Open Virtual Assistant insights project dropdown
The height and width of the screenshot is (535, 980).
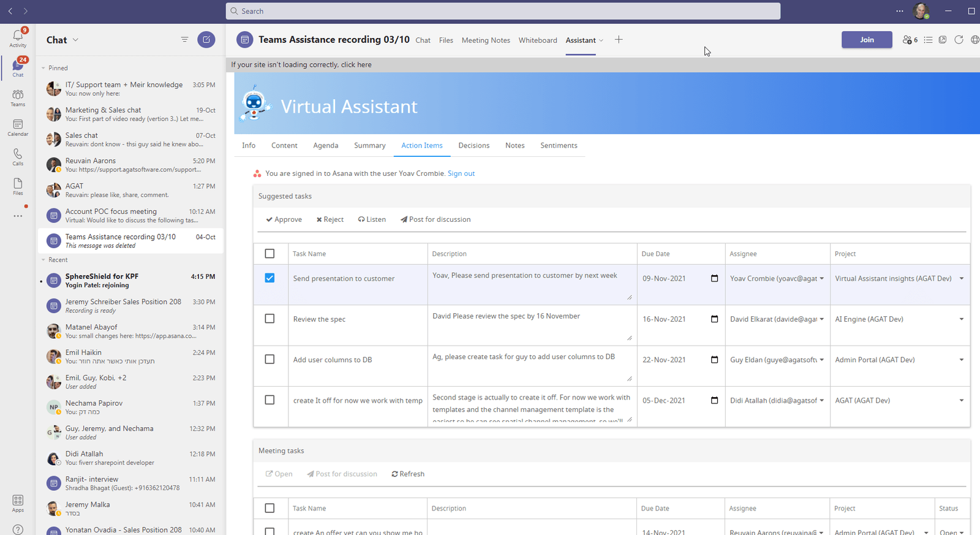[961, 278]
